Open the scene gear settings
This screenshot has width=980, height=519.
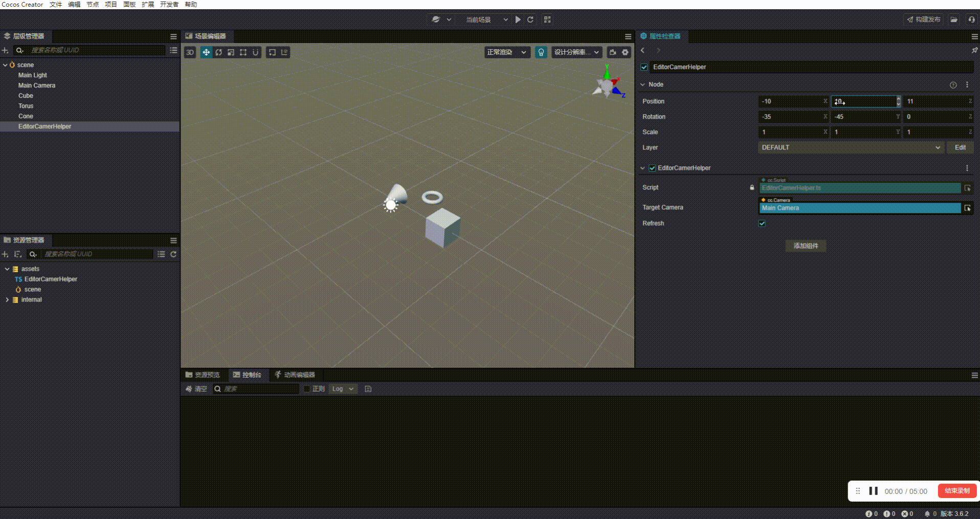pos(625,52)
